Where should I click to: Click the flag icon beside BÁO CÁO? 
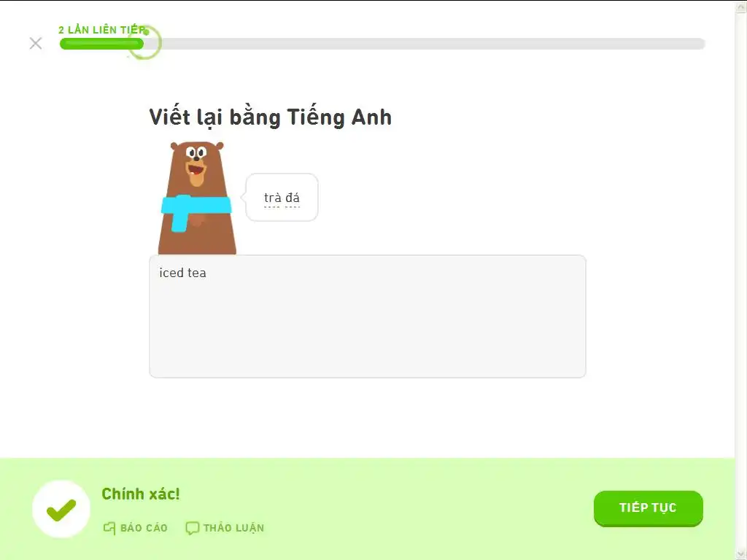[x=109, y=528]
